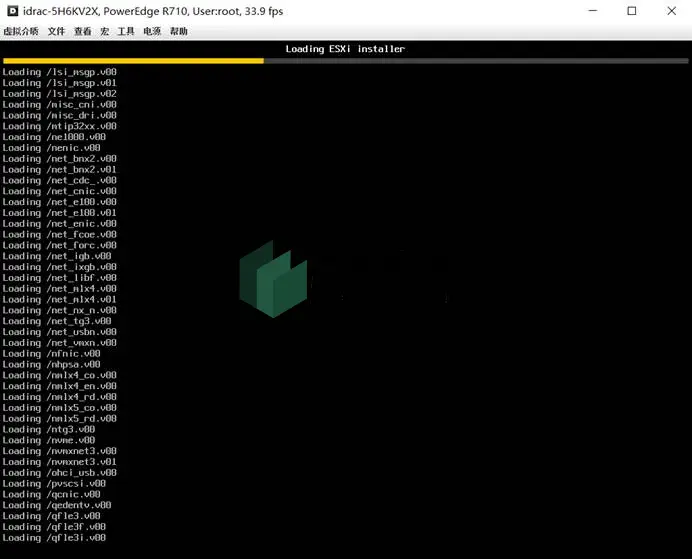
Task: Click the line 'Loading /net_cnic.v00'
Action: pyautogui.click(x=60, y=191)
